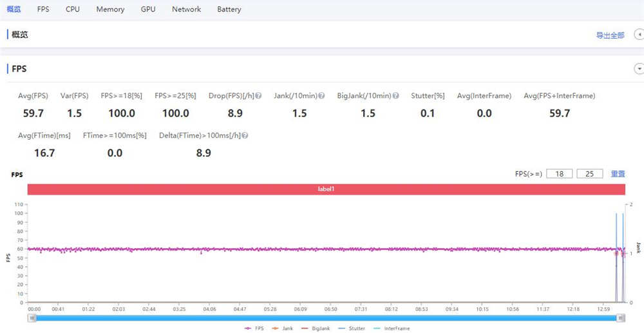644x333 pixels.
Task: Switch to the Network tab
Action: tap(187, 9)
